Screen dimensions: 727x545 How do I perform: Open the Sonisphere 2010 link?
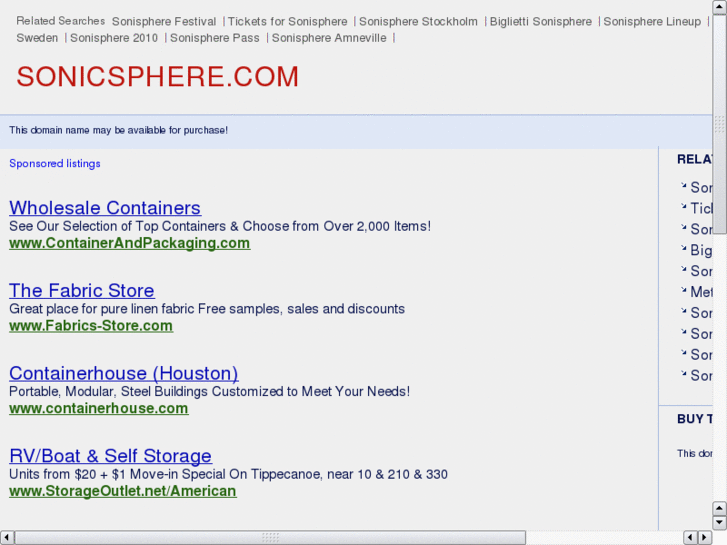point(114,38)
